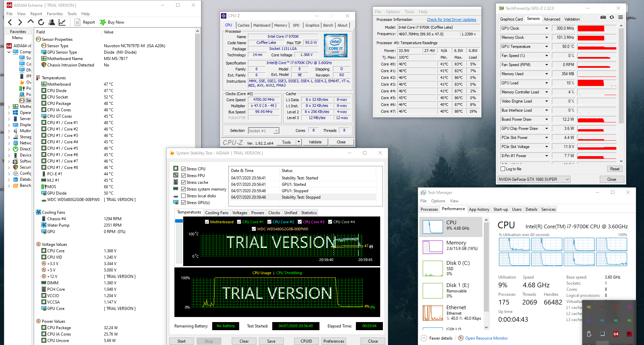
Task: Open App history tab in Task Manager
Action: 479,209
